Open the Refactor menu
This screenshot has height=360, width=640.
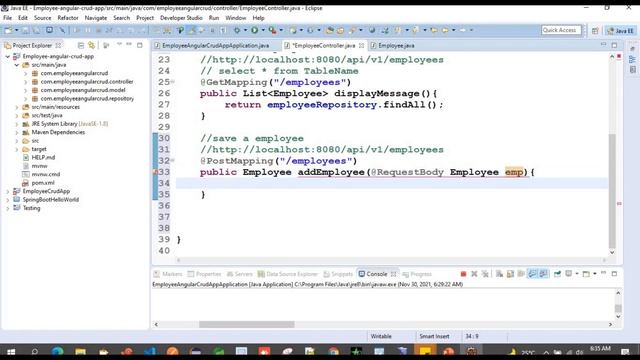[68, 18]
